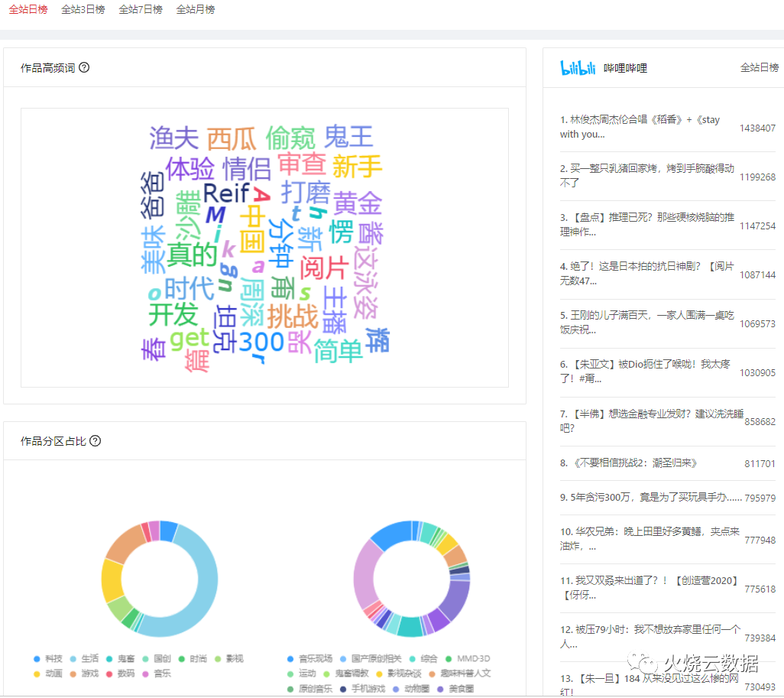
Task: Click the help icon beside 作品高频词
Action: [84, 67]
